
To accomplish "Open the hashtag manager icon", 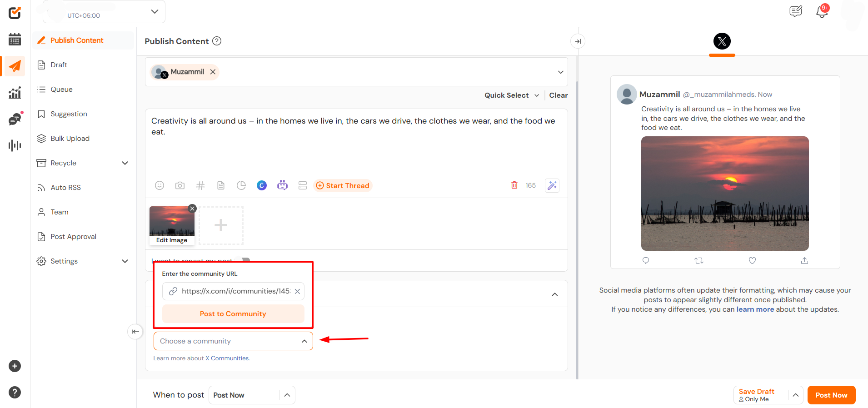I will click(200, 185).
